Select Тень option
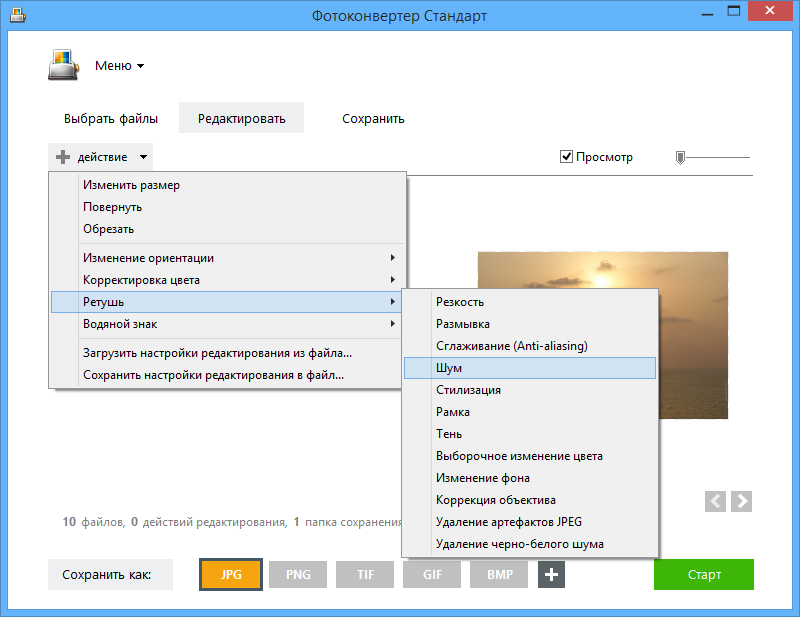Viewport: 800px width, 617px height. pos(530,434)
